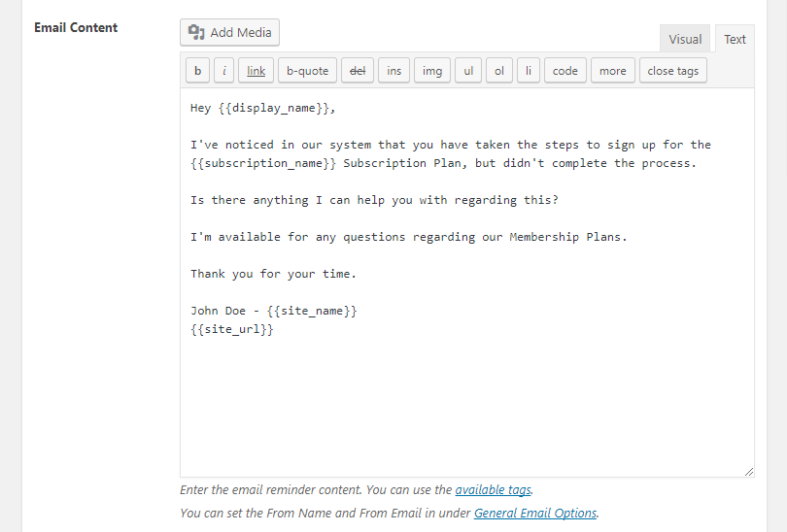
Task: Insert an image with the img button
Action: pyautogui.click(x=432, y=71)
